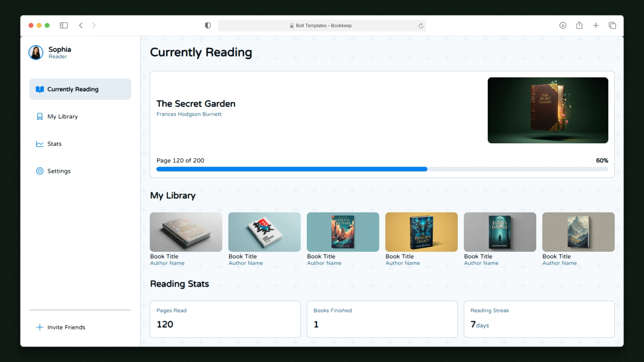Click The Secret Garden cover image
The width and height of the screenshot is (644, 362).
(x=547, y=110)
